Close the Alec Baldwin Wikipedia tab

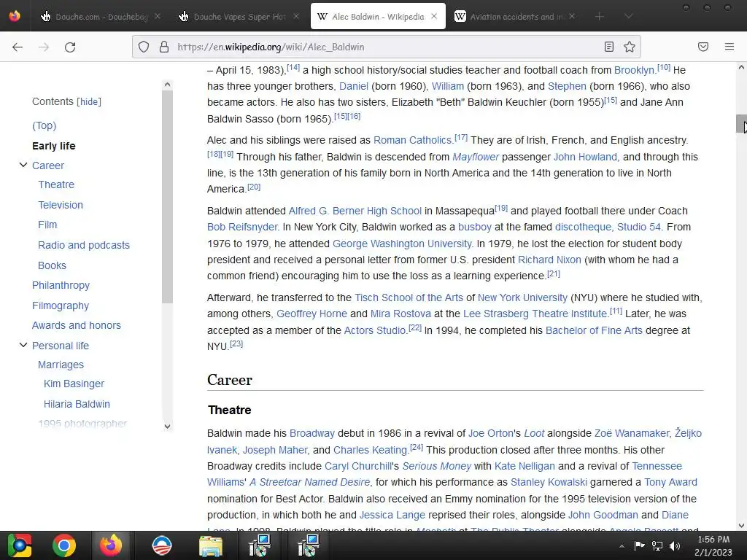434,16
